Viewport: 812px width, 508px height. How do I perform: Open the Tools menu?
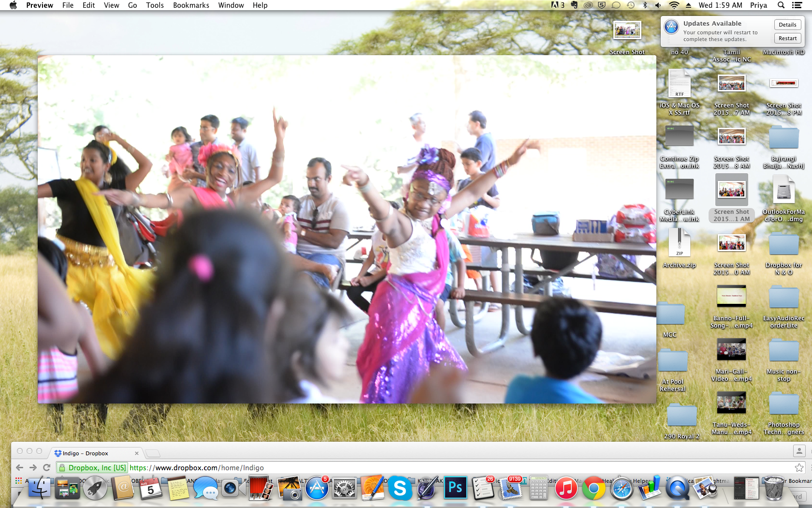[x=155, y=5]
